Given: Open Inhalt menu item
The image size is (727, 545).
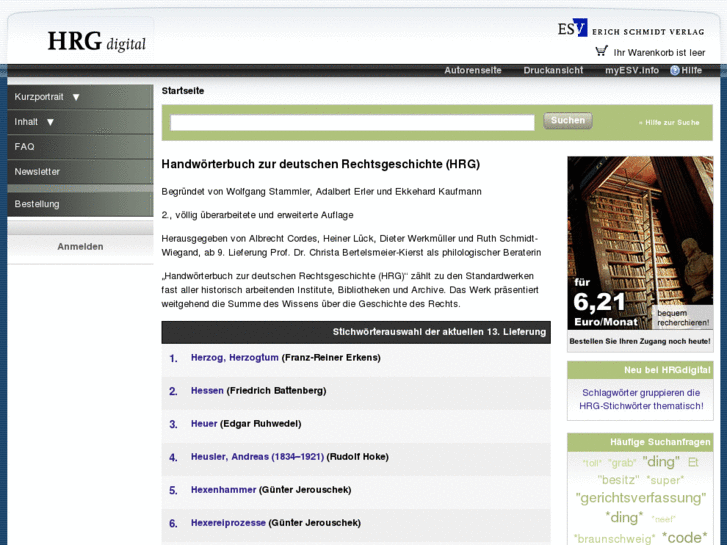Looking at the screenshot, I should tap(26, 122).
